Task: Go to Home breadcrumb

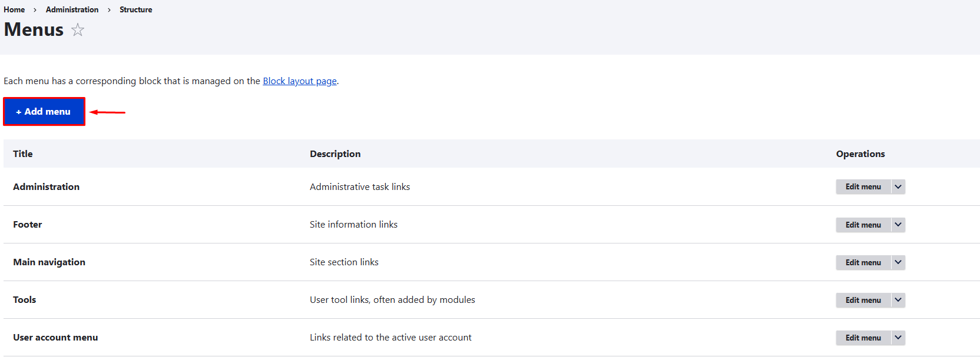Action: [14, 9]
